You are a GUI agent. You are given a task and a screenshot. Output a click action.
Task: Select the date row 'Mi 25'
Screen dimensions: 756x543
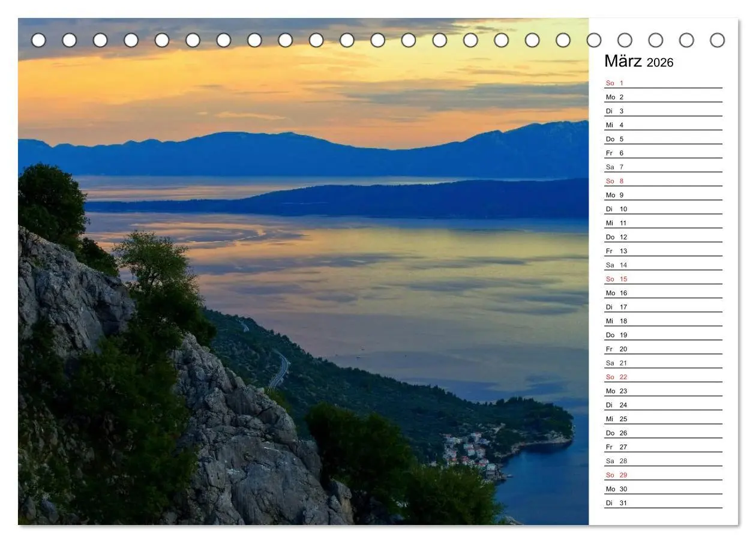point(663,419)
